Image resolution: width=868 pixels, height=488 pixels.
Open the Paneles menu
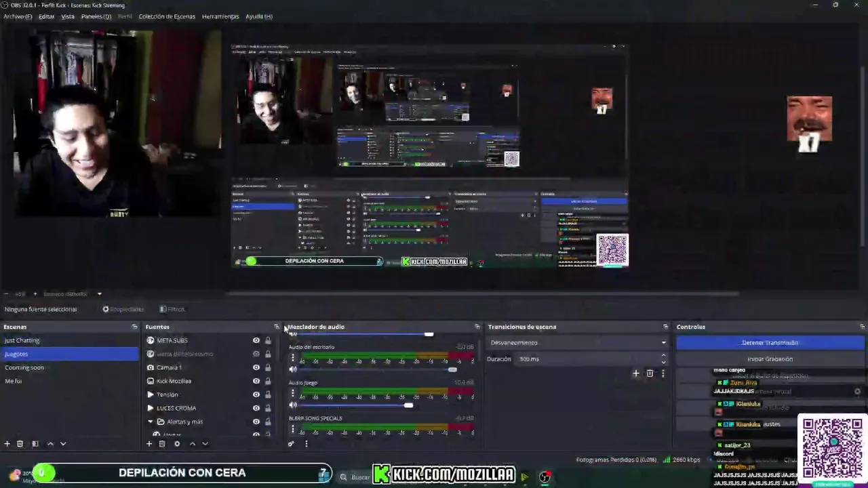(x=96, y=16)
